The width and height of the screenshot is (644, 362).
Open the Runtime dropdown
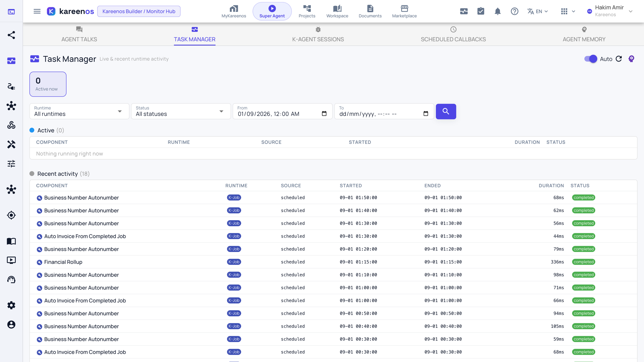[79, 111]
